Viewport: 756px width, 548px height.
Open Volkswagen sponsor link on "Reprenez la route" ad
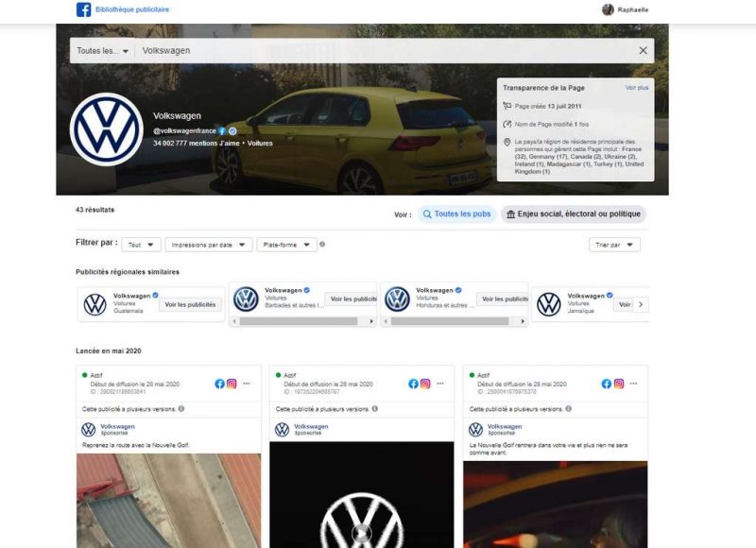(117, 426)
